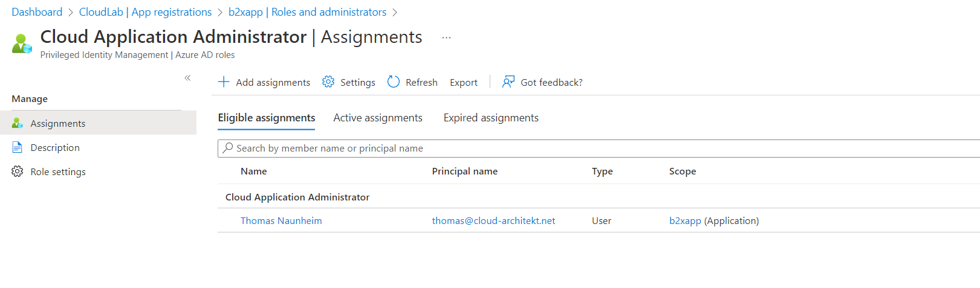The width and height of the screenshot is (980, 288).
Task: Click thomas@cloud-architekt.net principal name link
Action: [x=493, y=220]
